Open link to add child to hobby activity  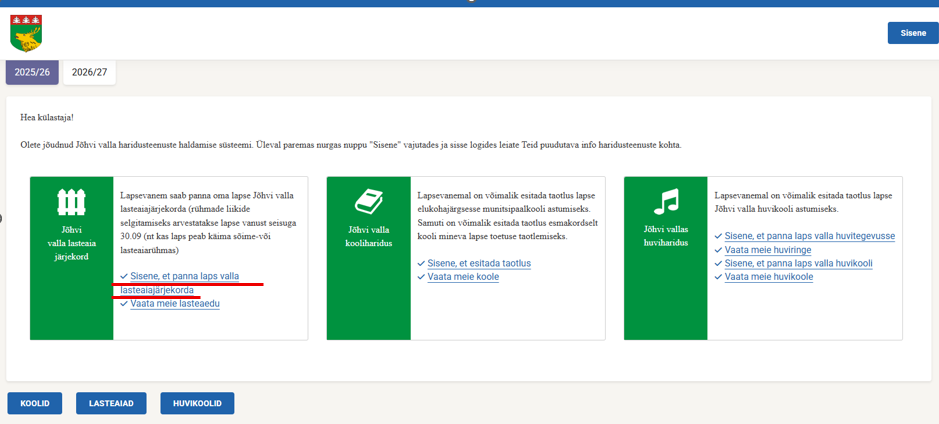(809, 236)
